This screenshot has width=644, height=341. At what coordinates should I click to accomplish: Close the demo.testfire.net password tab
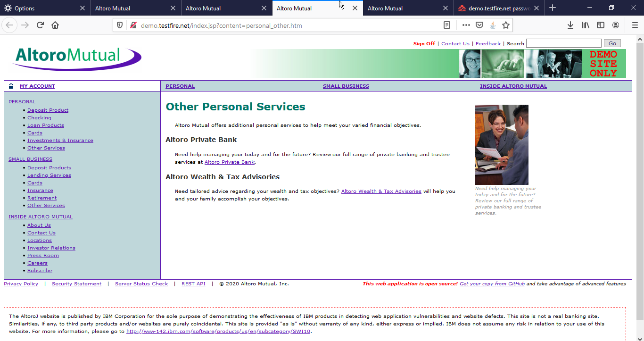pyautogui.click(x=537, y=8)
